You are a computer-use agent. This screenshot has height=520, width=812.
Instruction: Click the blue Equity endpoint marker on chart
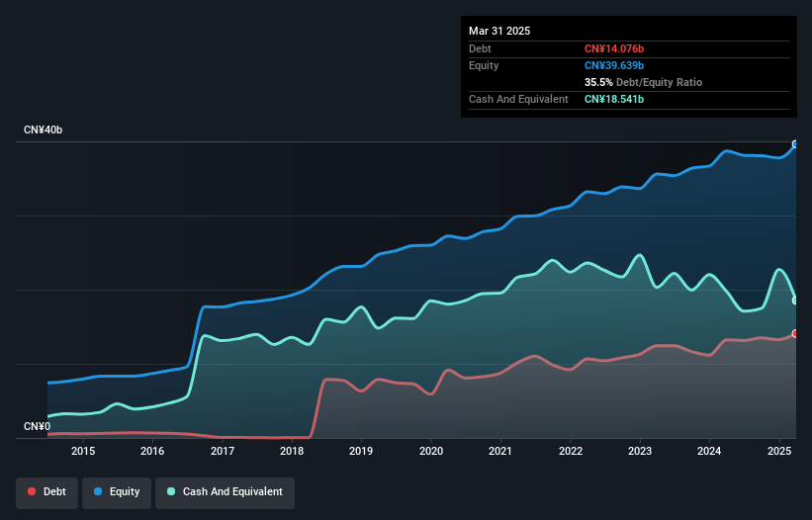(795, 144)
